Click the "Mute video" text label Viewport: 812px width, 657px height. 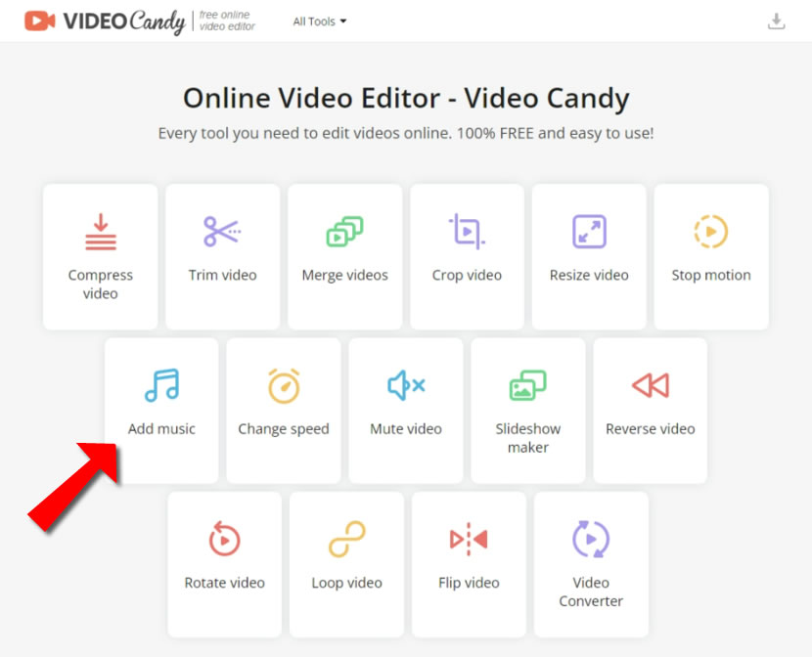click(x=406, y=428)
